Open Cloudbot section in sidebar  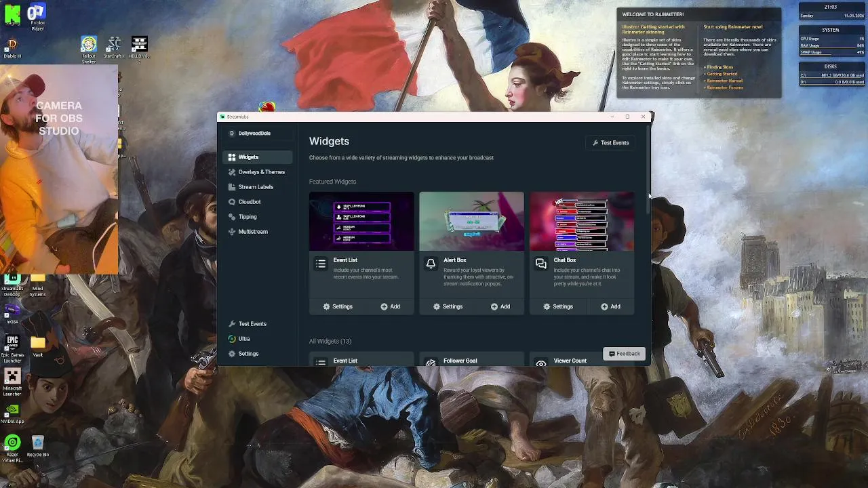tap(257, 202)
